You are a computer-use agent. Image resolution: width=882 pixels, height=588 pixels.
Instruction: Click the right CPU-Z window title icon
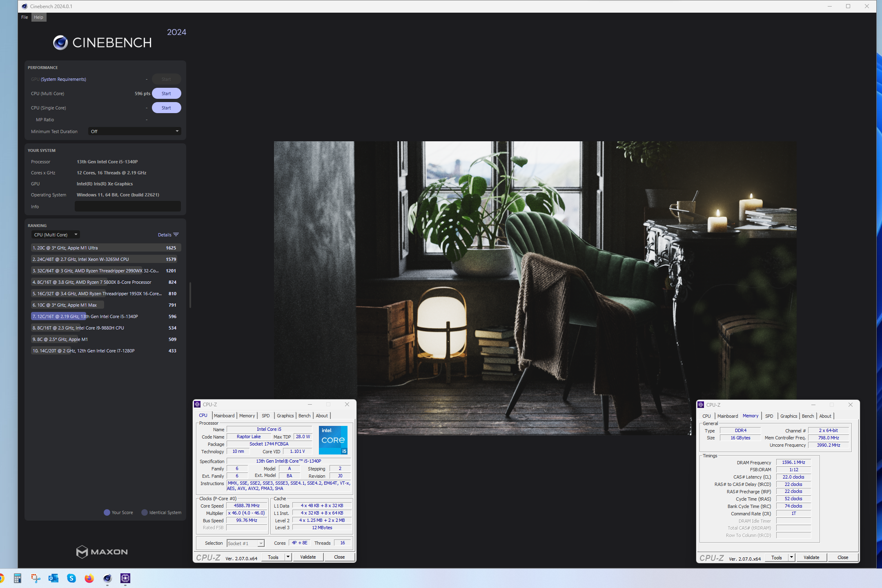701,405
